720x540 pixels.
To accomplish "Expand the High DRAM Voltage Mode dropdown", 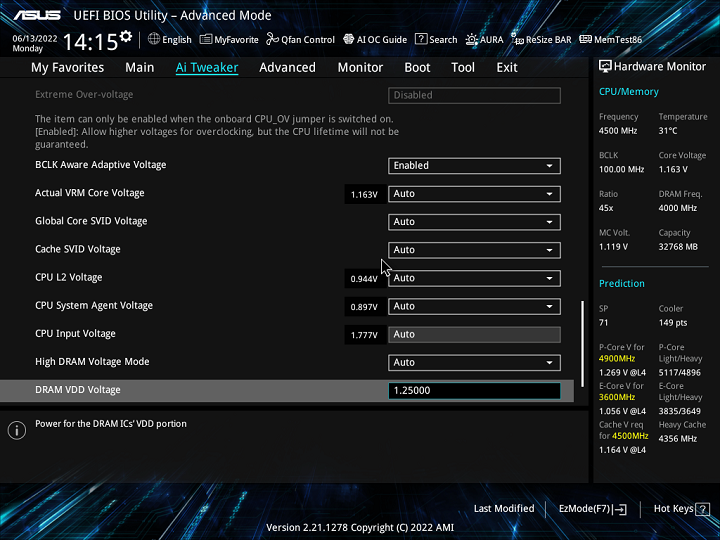I will [473, 362].
